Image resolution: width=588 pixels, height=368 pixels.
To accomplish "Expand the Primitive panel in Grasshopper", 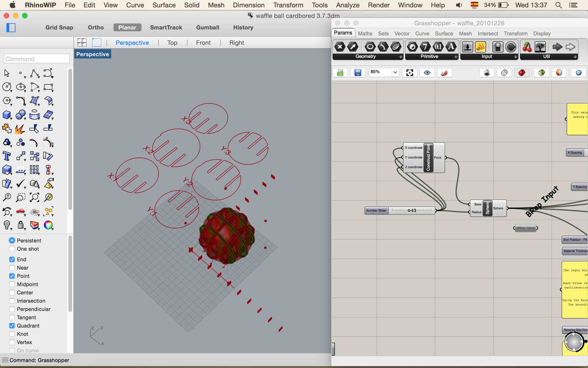I will point(456,57).
